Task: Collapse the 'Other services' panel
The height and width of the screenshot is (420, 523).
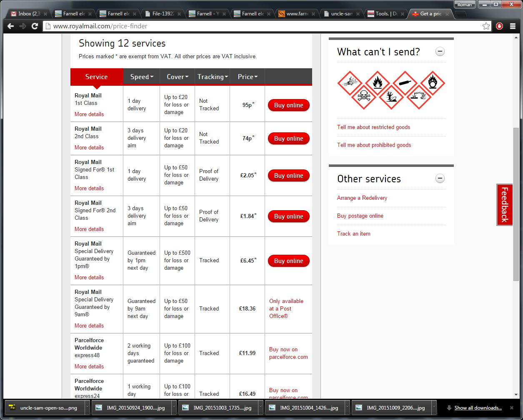Action: coord(440,179)
